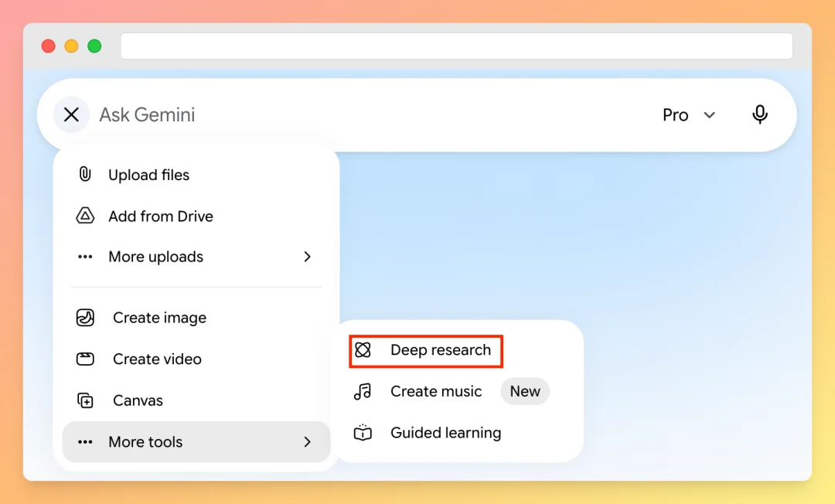Click the Create music note icon

pos(363,391)
